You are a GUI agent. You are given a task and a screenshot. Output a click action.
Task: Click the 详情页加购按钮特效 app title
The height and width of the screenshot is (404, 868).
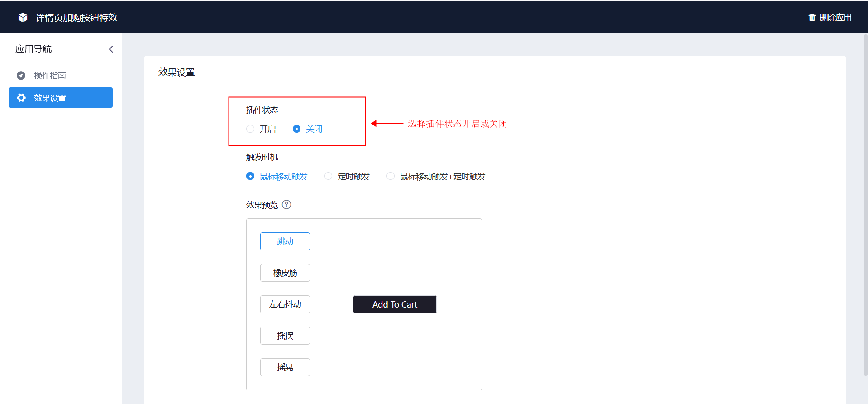click(x=76, y=18)
